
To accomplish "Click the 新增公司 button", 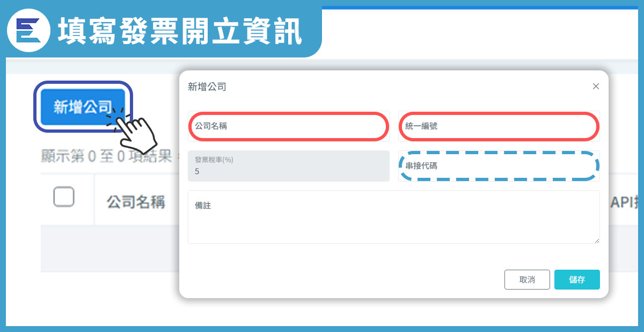I will 83,106.
